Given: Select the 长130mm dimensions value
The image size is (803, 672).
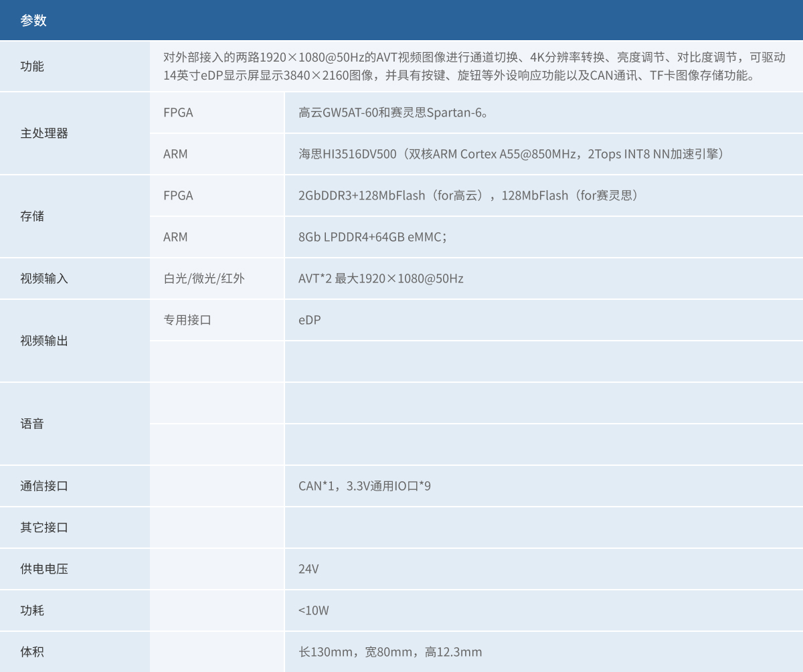Looking at the screenshot, I should click(x=390, y=652).
